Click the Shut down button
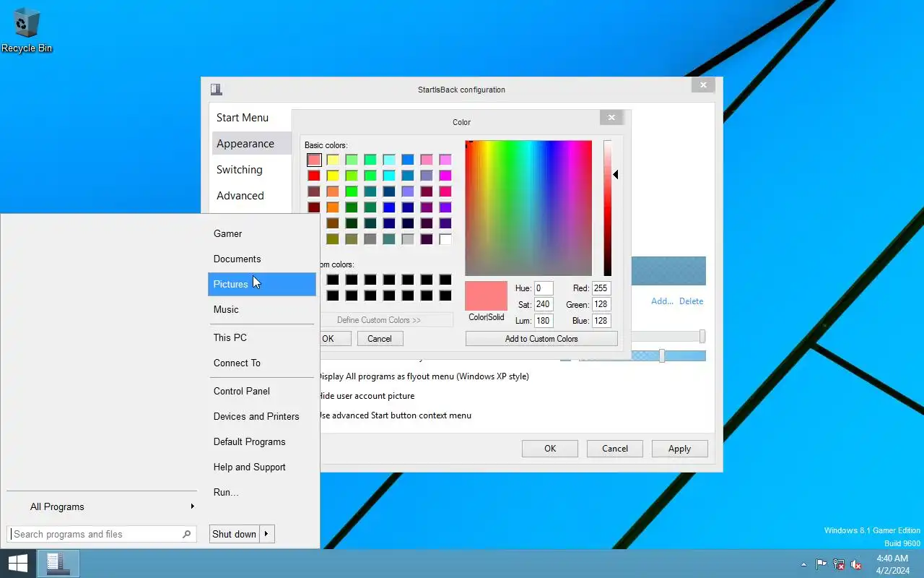The width and height of the screenshot is (924, 578). pos(234,534)
